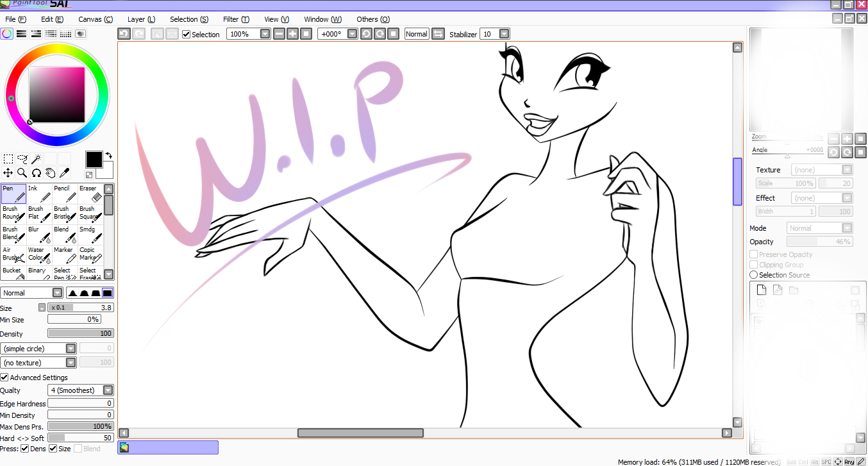Click the brush Density slider
The image size is (868, 466).
[81, 333]
